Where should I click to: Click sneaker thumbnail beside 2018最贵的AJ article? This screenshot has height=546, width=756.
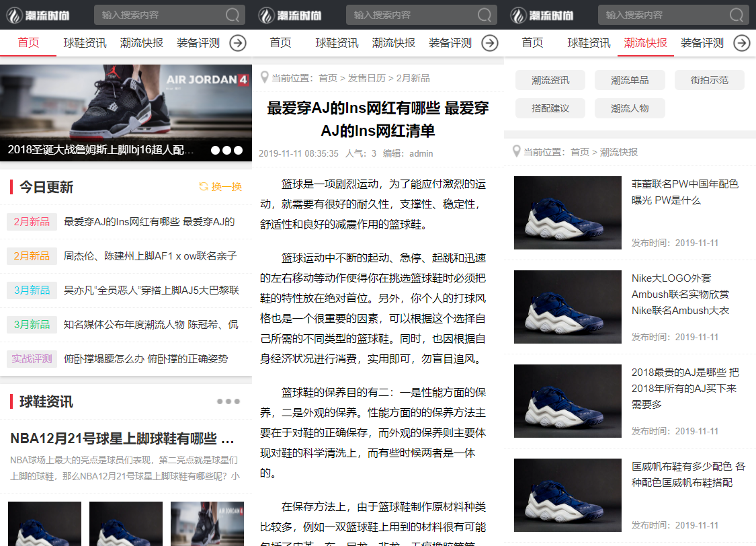point(567,401)
